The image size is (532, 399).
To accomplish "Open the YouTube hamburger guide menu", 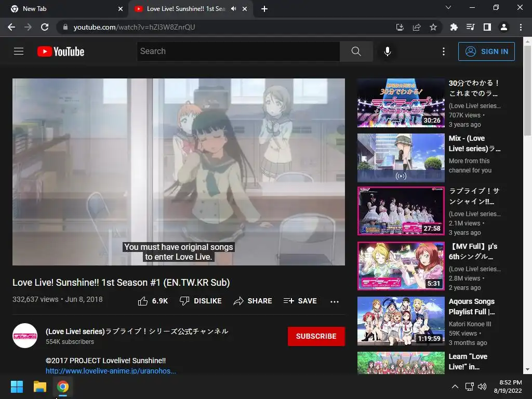I will (19, 51).
